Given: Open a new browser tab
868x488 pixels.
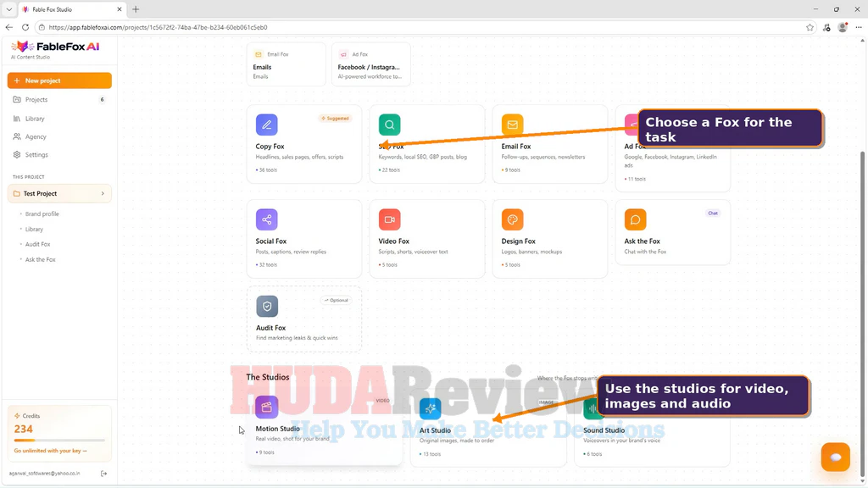Looking at the screenshot, I should pos(136,9).
